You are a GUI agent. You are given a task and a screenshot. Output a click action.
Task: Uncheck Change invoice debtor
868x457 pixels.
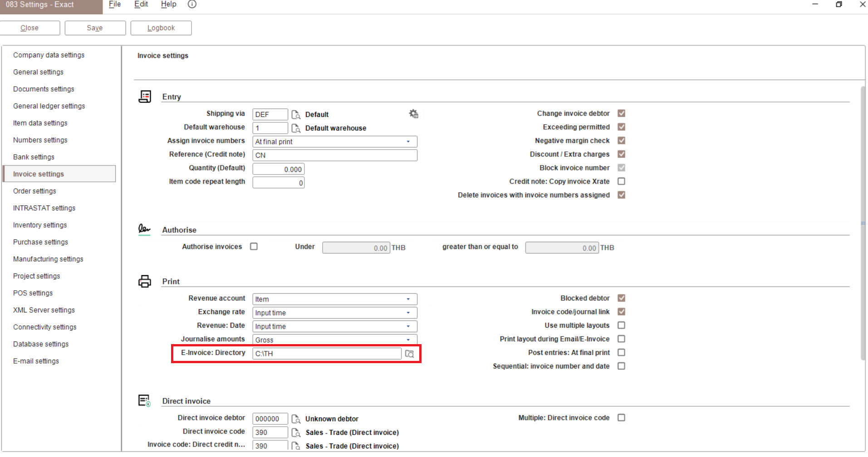[x=622, y=113]
